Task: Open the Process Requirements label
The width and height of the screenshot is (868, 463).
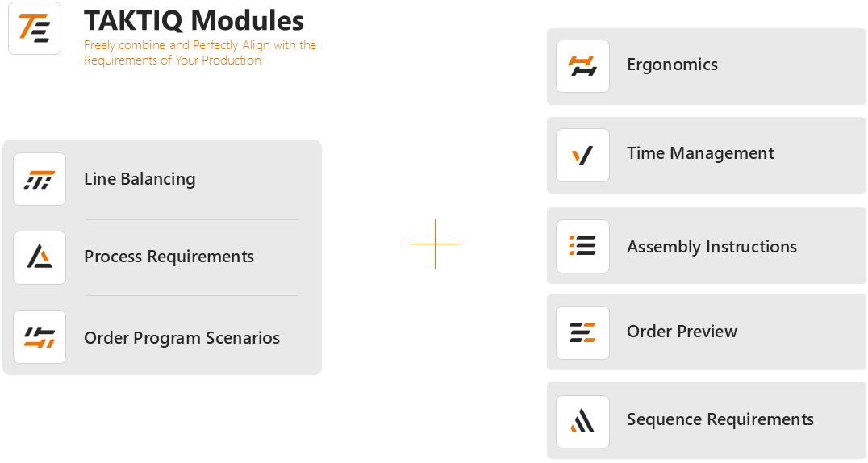Action: (169, 257)
